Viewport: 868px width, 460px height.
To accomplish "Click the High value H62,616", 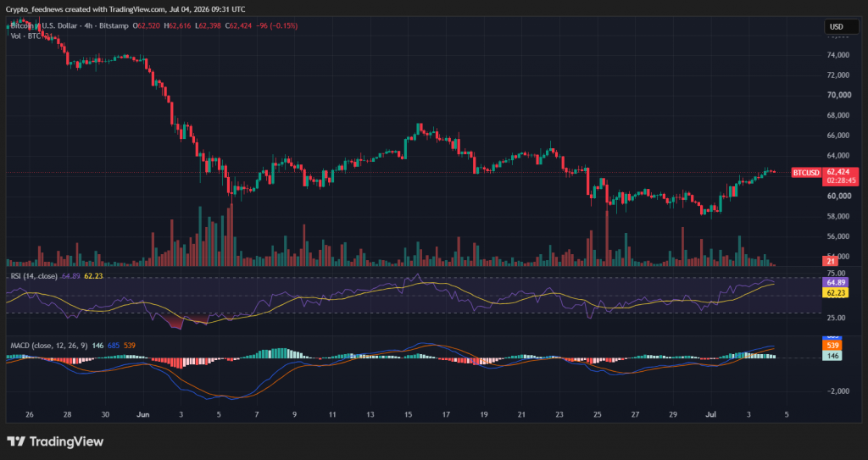I will coord(177,26).
